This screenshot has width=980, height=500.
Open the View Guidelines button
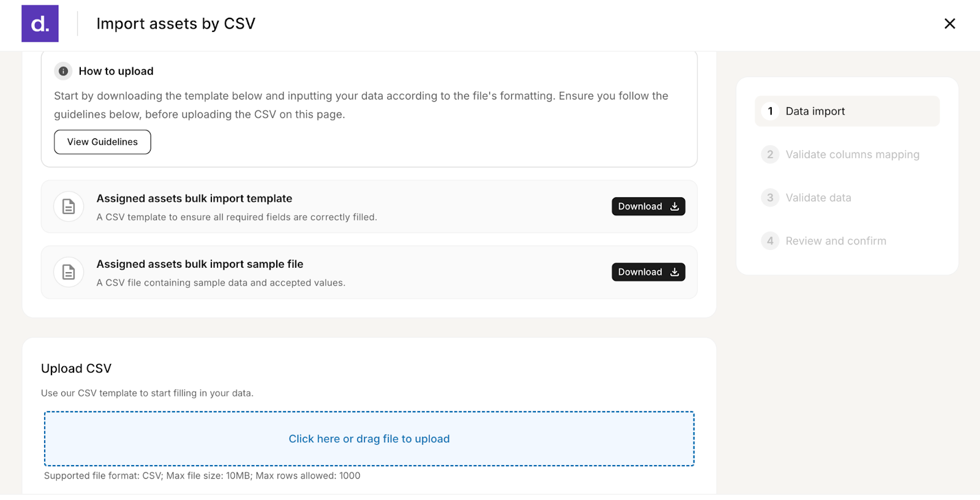point(102,142)
